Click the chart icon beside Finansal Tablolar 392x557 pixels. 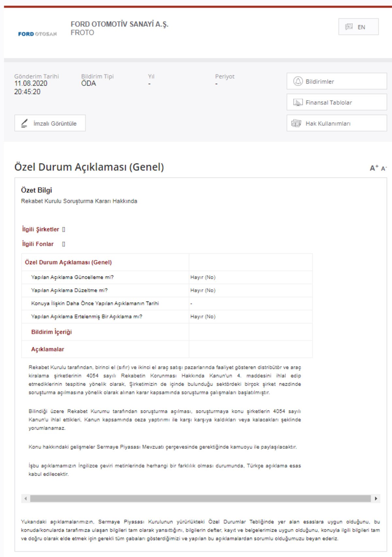pyautogui.click(x=298, y=102)
